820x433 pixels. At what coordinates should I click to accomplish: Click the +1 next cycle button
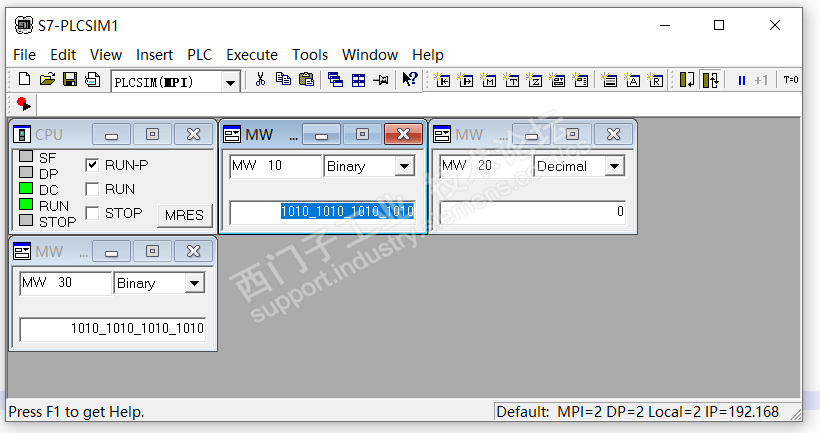(x=761, y=80)
